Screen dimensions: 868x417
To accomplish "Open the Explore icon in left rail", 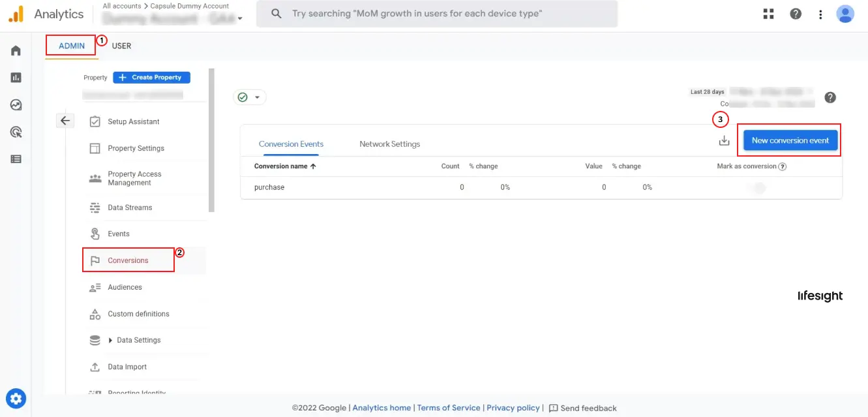I will coord(16,105).
